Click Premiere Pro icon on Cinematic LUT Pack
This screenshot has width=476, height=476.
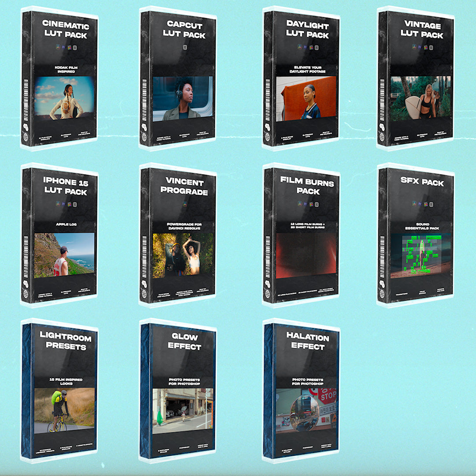(63, 46)
